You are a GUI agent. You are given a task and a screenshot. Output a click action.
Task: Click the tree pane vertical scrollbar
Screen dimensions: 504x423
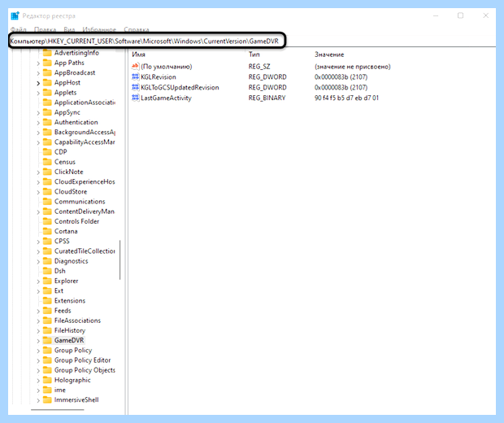(120, 260)
